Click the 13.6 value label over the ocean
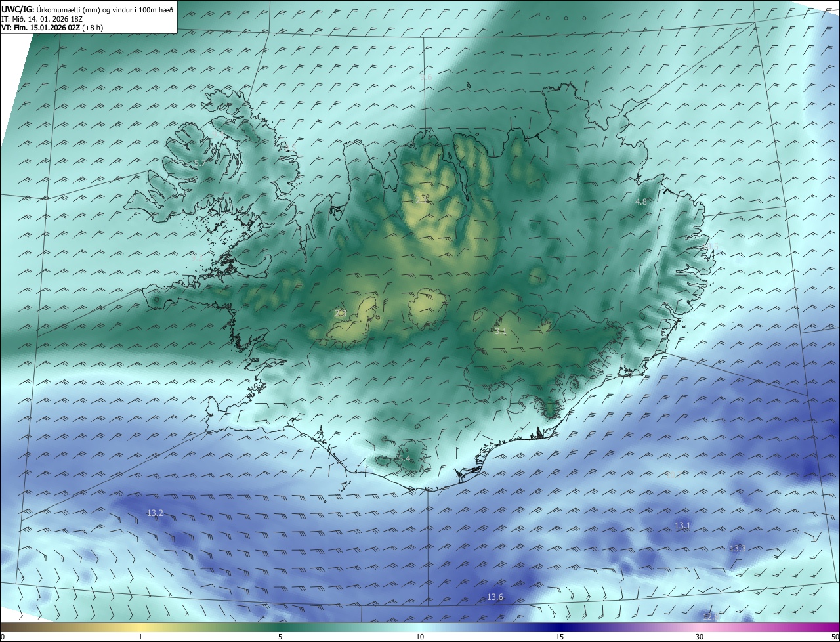 pos(495,597)
